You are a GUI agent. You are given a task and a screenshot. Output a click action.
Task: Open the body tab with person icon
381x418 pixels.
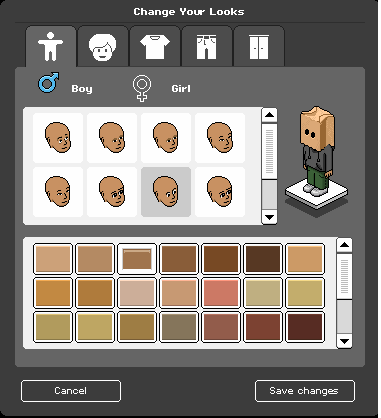(51, 46)
